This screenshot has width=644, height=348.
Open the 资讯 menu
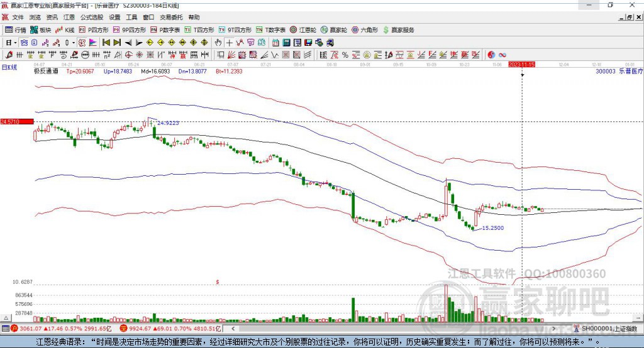[52, 17]
